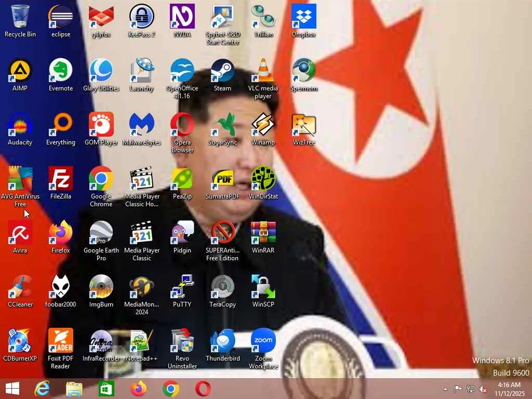Open the Dropbox desktop icon
532x399 pixels.
[303, 21]
